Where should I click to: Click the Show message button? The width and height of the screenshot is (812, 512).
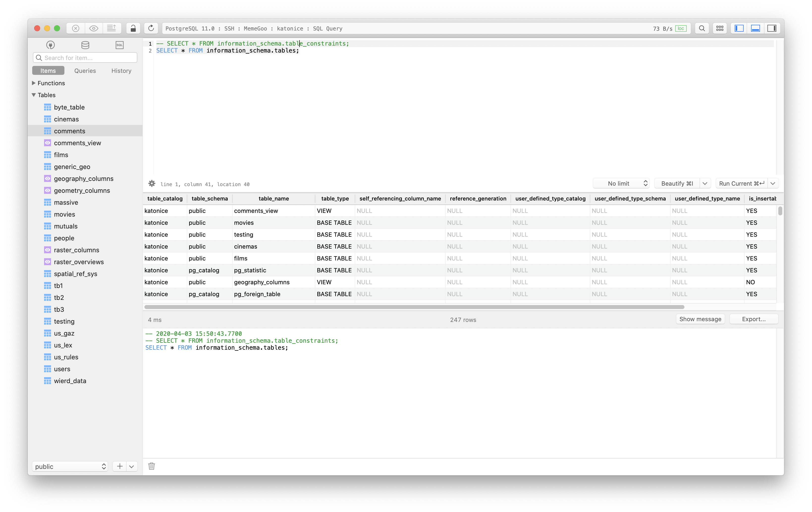tap(700, 319)
